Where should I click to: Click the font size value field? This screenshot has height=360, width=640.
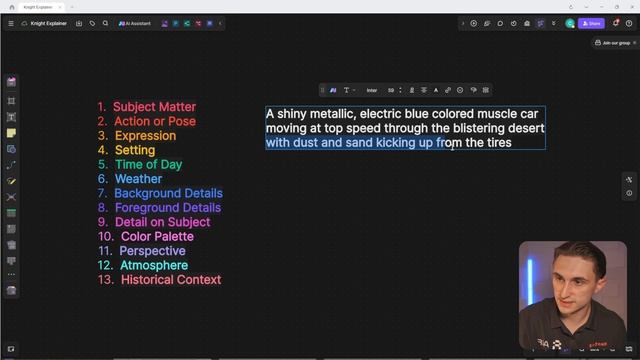point(391,90)
